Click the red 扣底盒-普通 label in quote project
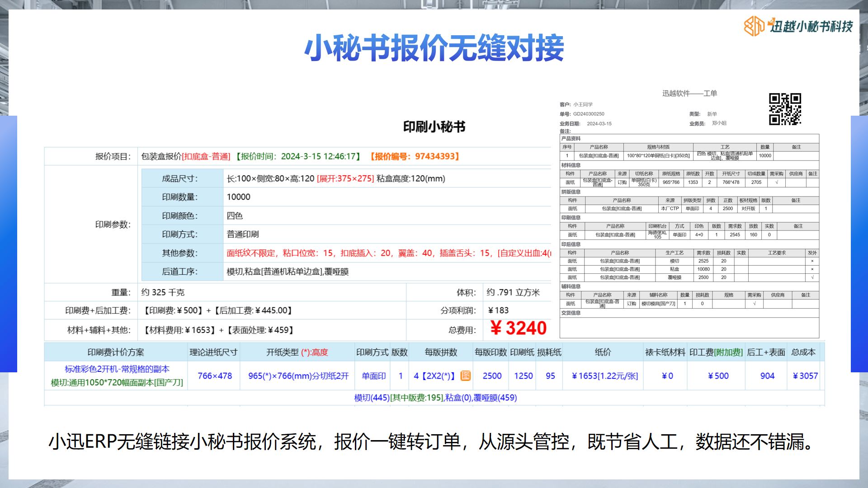This screenshot has width=868, height=488. 206,156
